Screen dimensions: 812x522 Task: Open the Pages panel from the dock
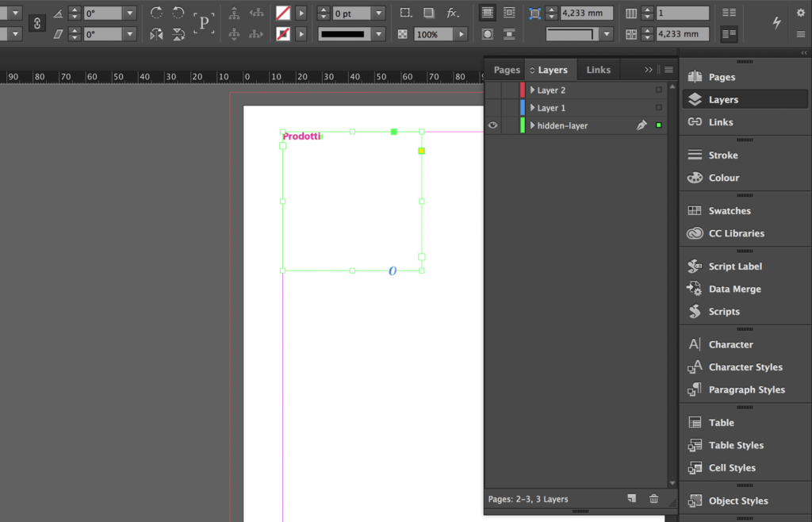[x=745, y=77]
